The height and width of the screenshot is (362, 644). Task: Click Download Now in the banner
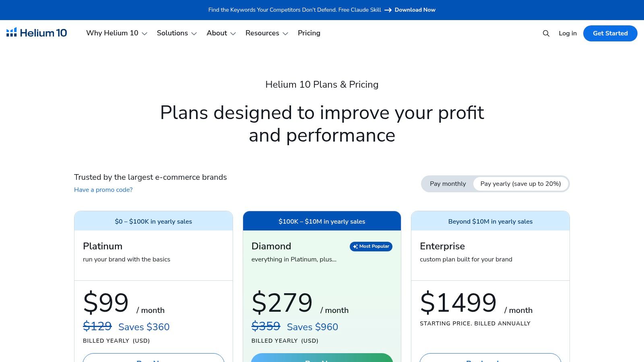pos(415,10)
